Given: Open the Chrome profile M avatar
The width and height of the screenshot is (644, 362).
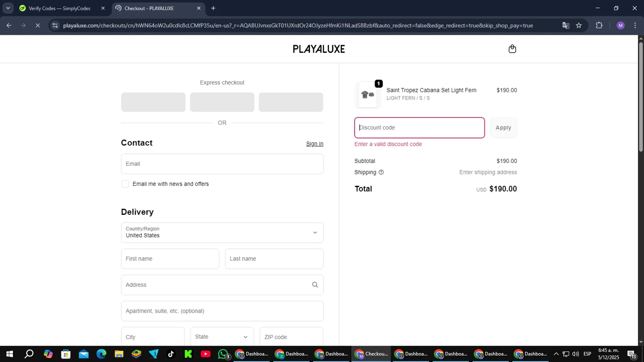Looking at the screenshot, I should pyautogui.click(x=620, y=26).
